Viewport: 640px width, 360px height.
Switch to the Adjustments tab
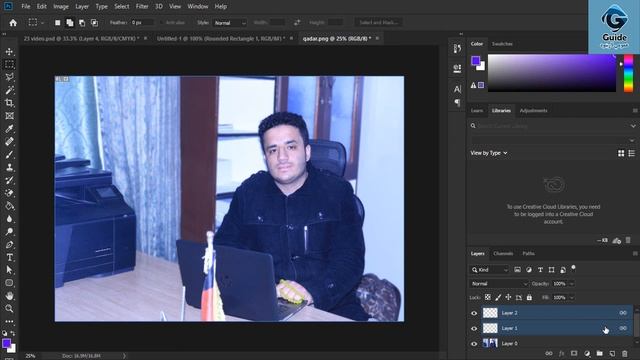[533, 111]
